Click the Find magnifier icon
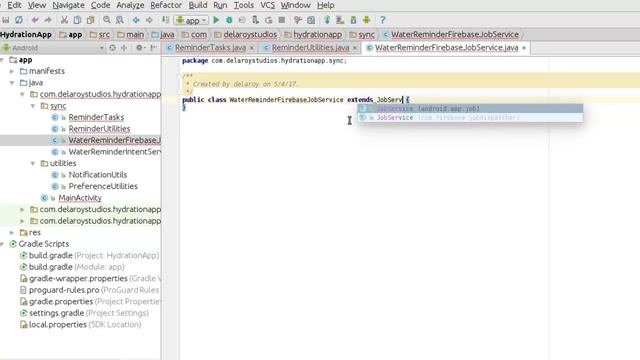This screenshot has height=360, width=640. 107,20
